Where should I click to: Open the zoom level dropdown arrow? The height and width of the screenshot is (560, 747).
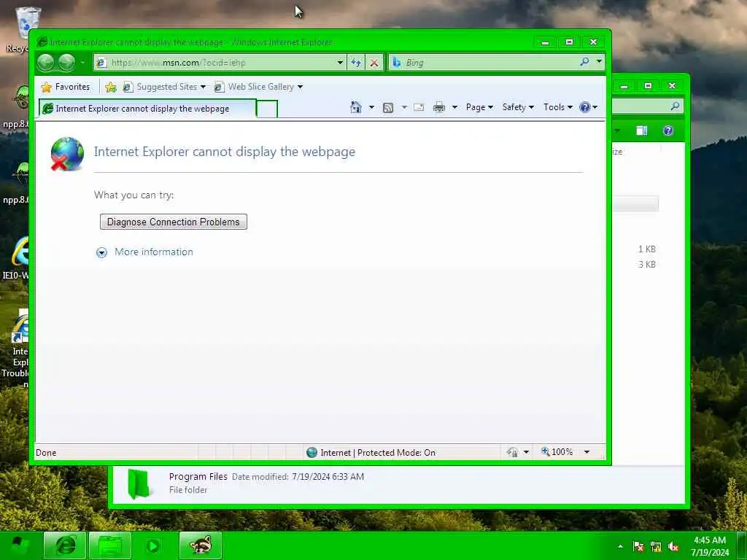click(587, 452)
